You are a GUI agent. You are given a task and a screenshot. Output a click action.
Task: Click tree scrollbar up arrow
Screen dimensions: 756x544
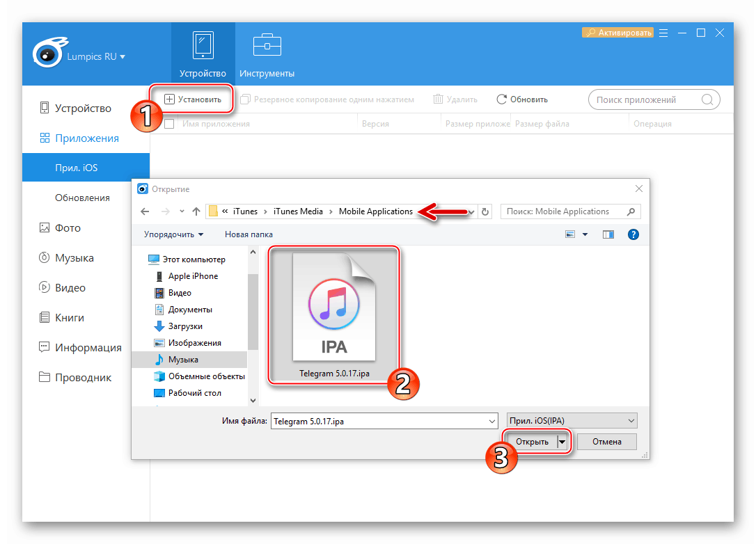click(253, 252)
